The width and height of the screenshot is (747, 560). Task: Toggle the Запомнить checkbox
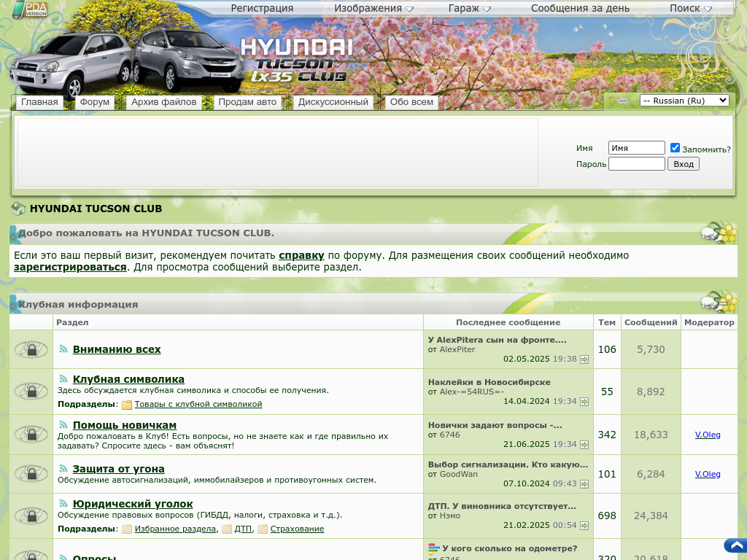coord(675,147)
